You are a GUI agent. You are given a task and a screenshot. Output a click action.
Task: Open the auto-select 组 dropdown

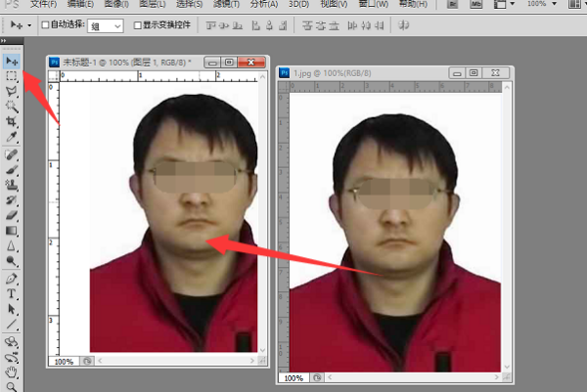pyautogui.click(x=106, y=23)
